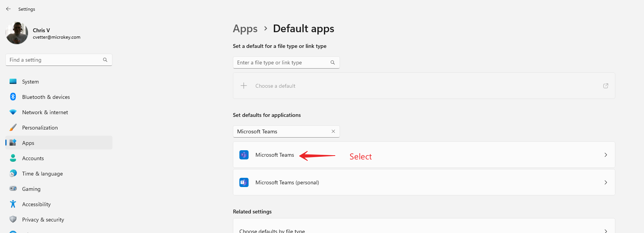
Task: Focus the Find a setting search box
Action: click(59, 60)
